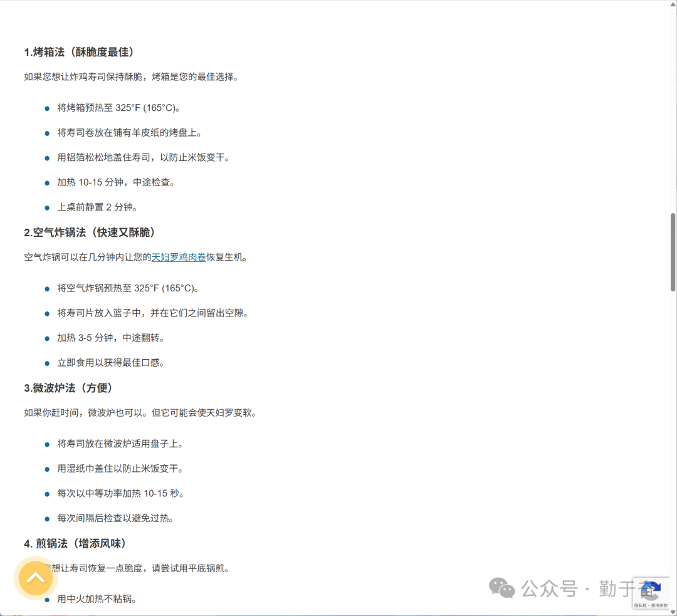
Task: Click the vertical scrollbar thumb
Action: pyautogui.click(x=673, y=251)
